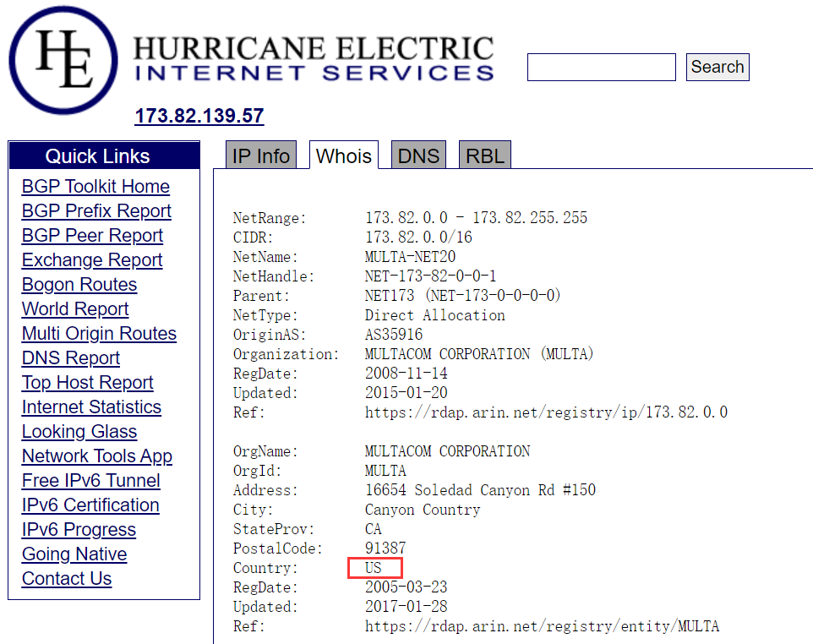The height and width of the screenshot is (644, 813).
Task: Open the Going Native link
Action: [74, 554]
